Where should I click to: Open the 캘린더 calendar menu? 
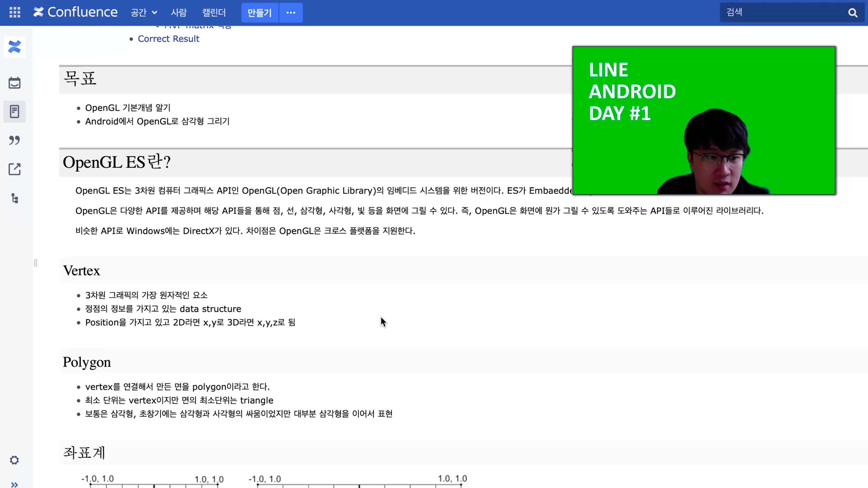click(214, 13)
